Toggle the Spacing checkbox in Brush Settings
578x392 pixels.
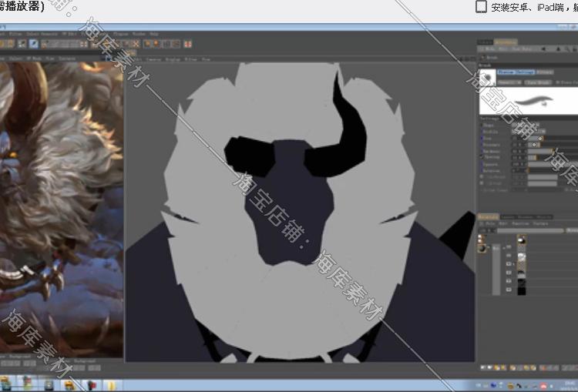click(482, 157)
